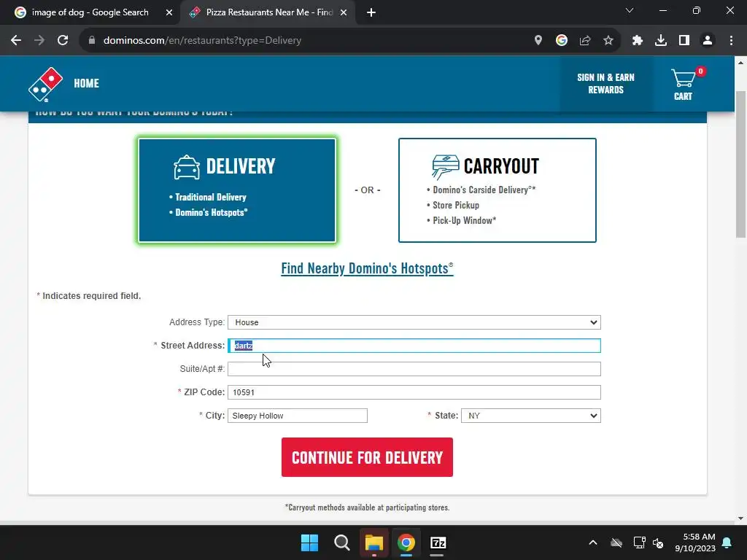Image resolution: width=747 pixels, height=560 pixels.
Task: Open the shopping cart icon
Action: (x=683, y=78)
